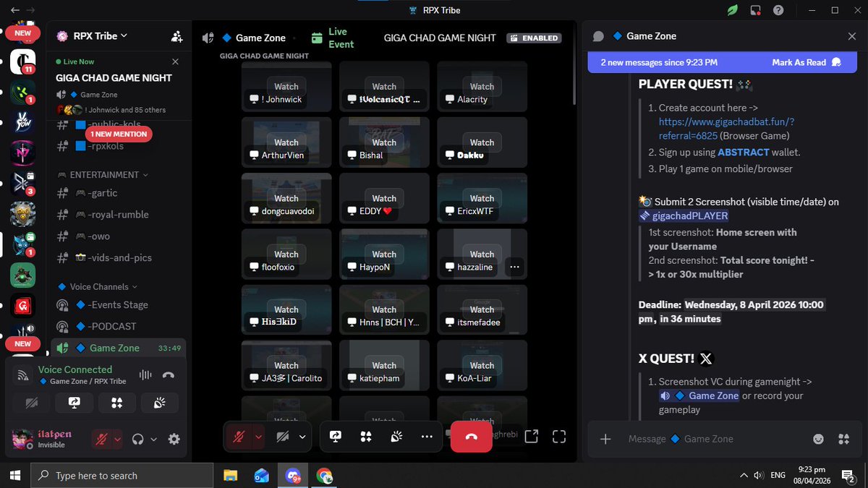Share your screen from voice panel
868x488 pixels.
click(x=74, y=403)
